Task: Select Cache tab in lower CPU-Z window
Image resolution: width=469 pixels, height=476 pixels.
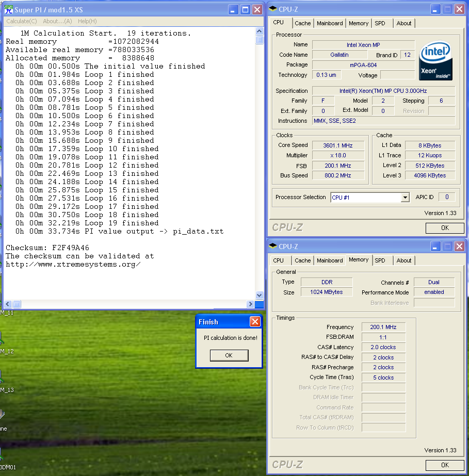Action: click(x=302, y=260)
